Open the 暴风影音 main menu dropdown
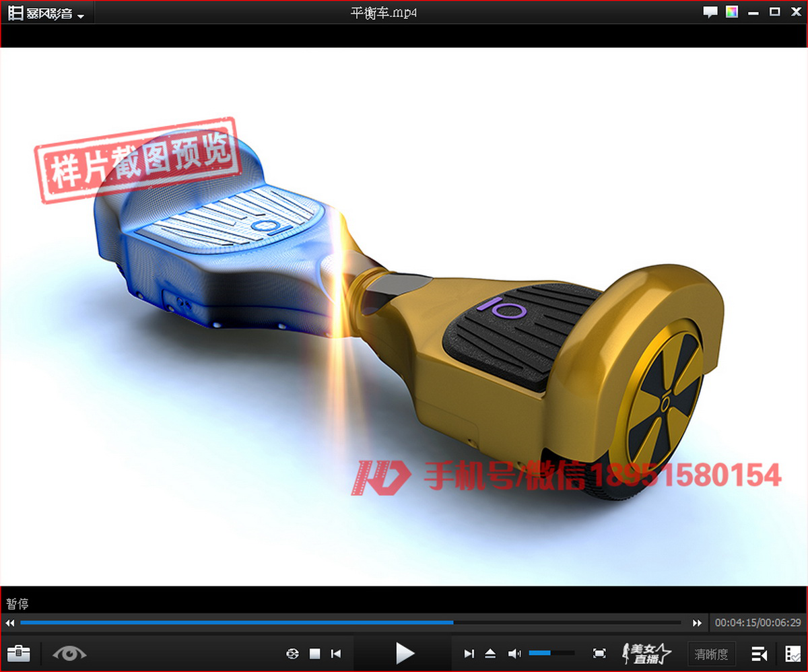 [47, 13]
